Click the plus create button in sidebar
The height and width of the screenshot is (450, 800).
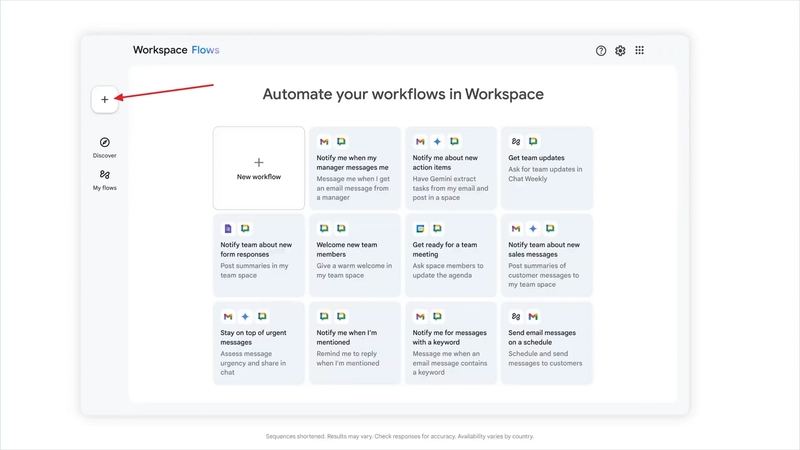105,99
